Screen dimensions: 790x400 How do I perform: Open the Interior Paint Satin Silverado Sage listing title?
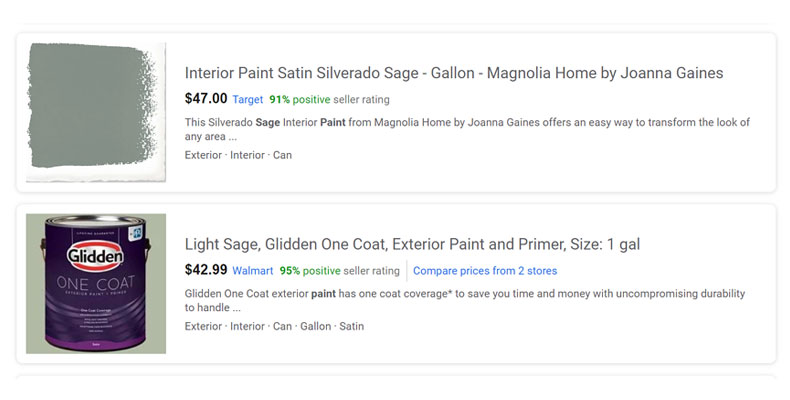(453, 73)
